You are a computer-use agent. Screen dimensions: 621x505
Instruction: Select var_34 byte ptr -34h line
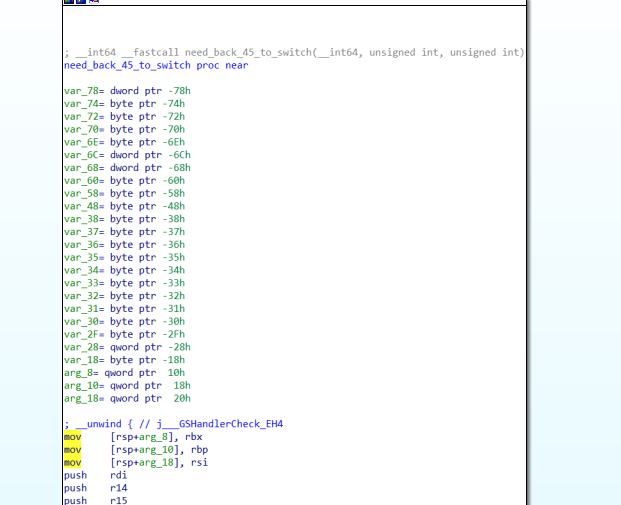point(124,270)
